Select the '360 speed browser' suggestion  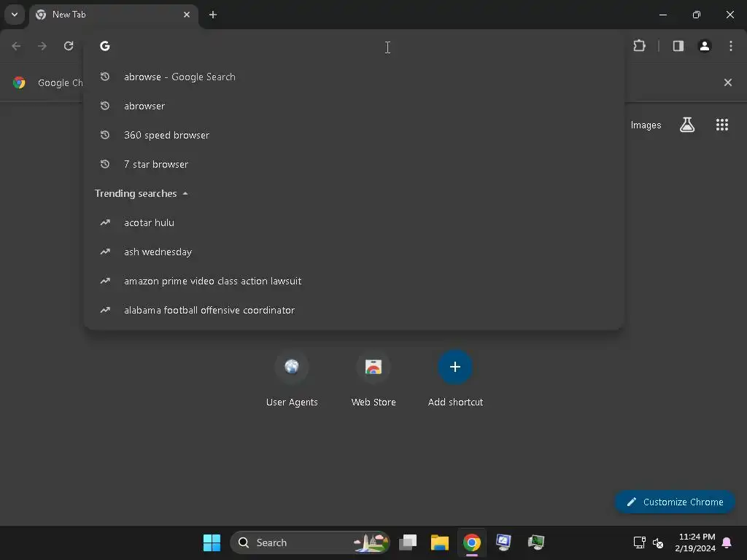pos(354,135)
